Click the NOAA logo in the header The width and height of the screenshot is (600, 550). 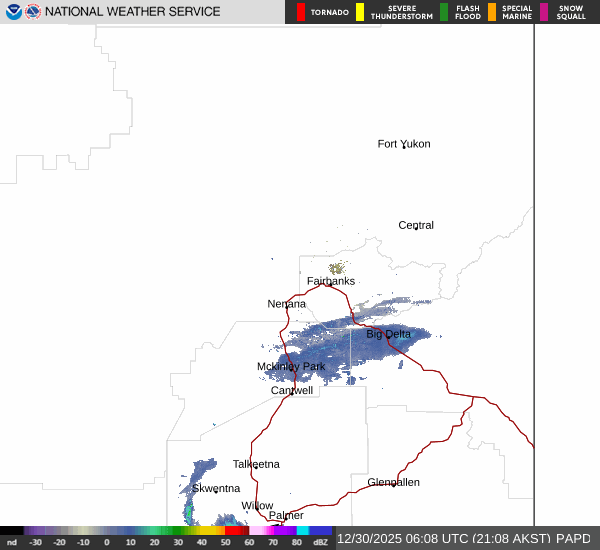[x=12, y=12]
